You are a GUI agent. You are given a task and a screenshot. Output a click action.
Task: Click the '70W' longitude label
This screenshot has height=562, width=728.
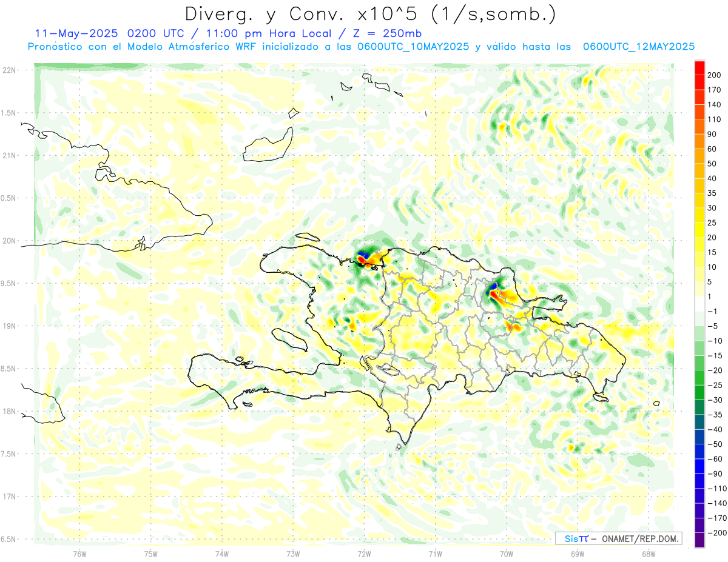pyautogui.click(x=507, y=554)
